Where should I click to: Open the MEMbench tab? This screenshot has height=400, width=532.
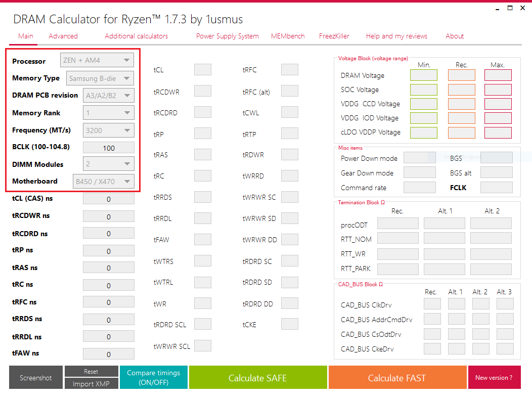[x=288, y=36]
